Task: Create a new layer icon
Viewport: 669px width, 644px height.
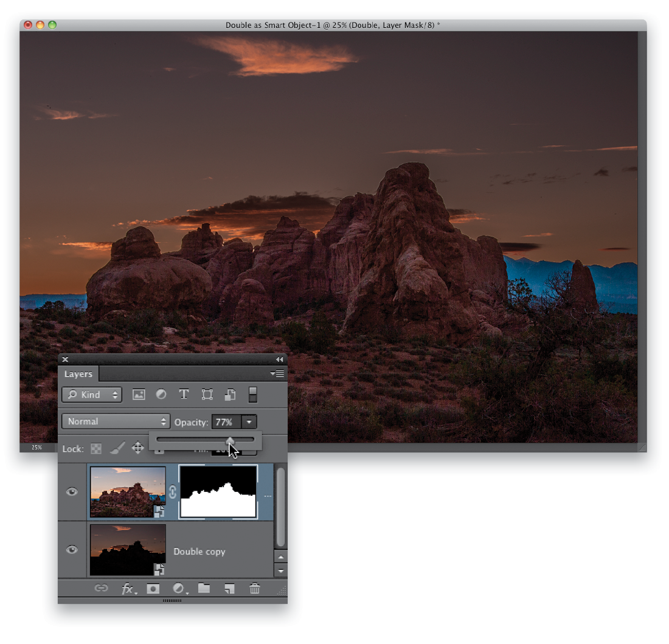Action: [229, 589]
